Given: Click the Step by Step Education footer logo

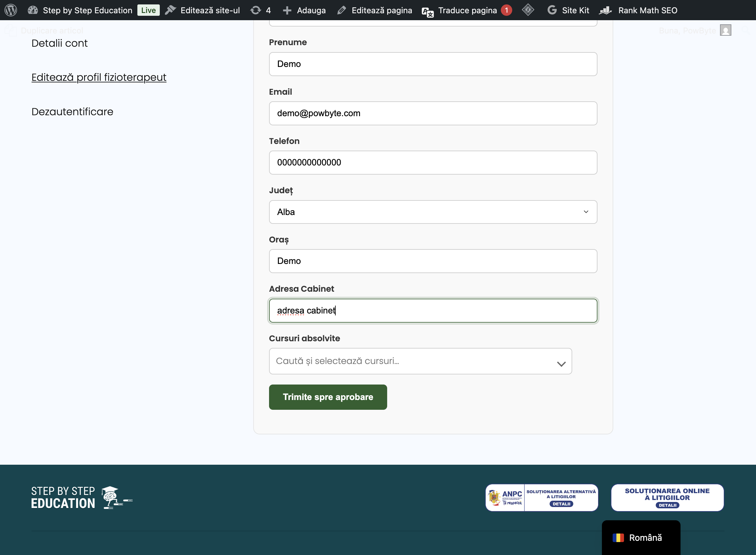Looking at the screenshot, I should pos(82,497).
